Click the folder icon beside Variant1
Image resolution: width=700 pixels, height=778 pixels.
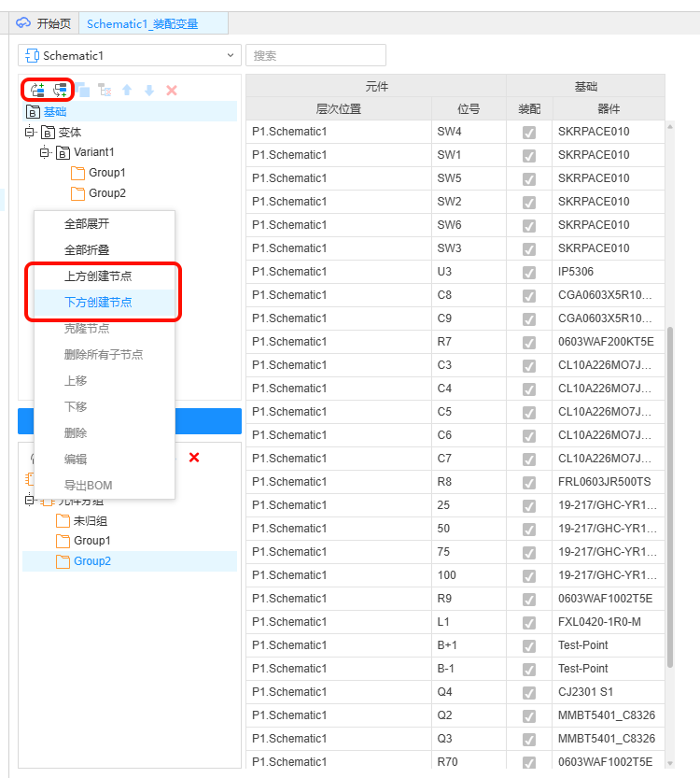[x=63, y=152]
